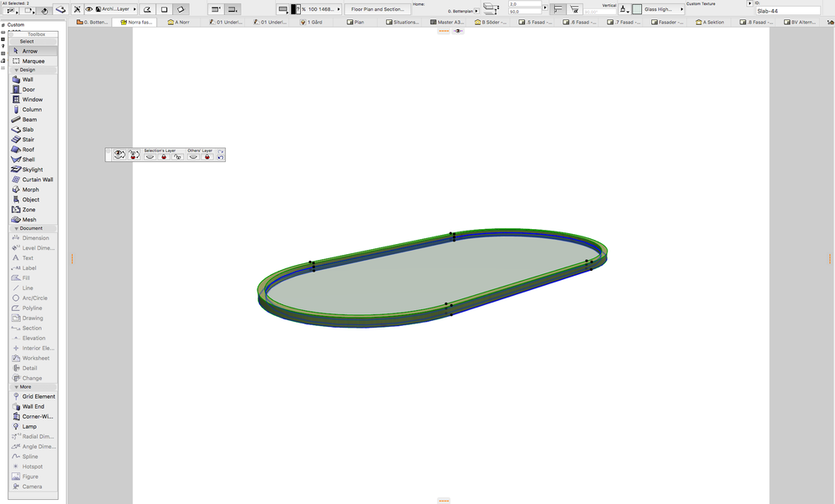The height and width of the screenshot is (504, 835).
Task: Toggle all layers lock in Quick Layers
Action: coord(134,155)
